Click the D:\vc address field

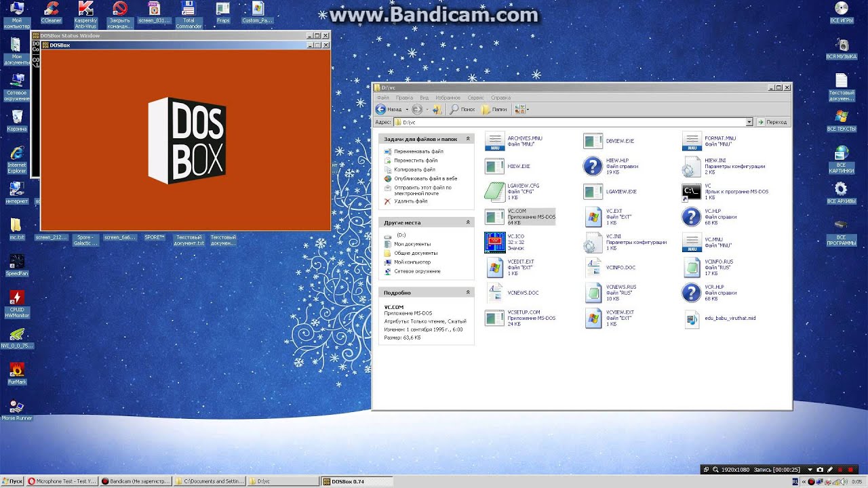[569, 122]
